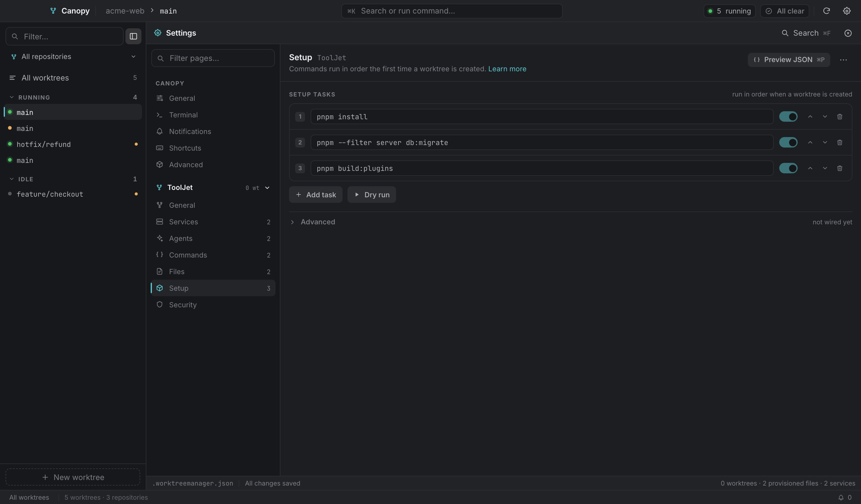Screen dimensions: 861x504
Task: Collapse the IDLE worktrees section
Action: pyautogui.click(x=12, y=179)
